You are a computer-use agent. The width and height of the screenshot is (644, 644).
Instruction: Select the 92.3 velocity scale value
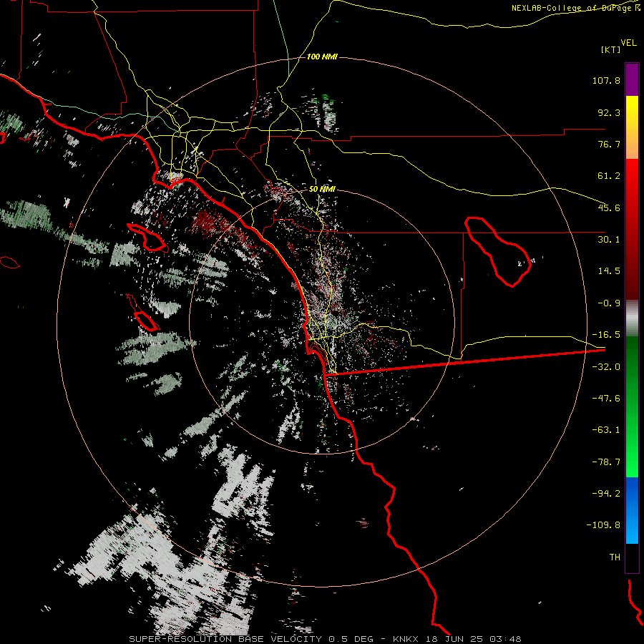[609, 112]
